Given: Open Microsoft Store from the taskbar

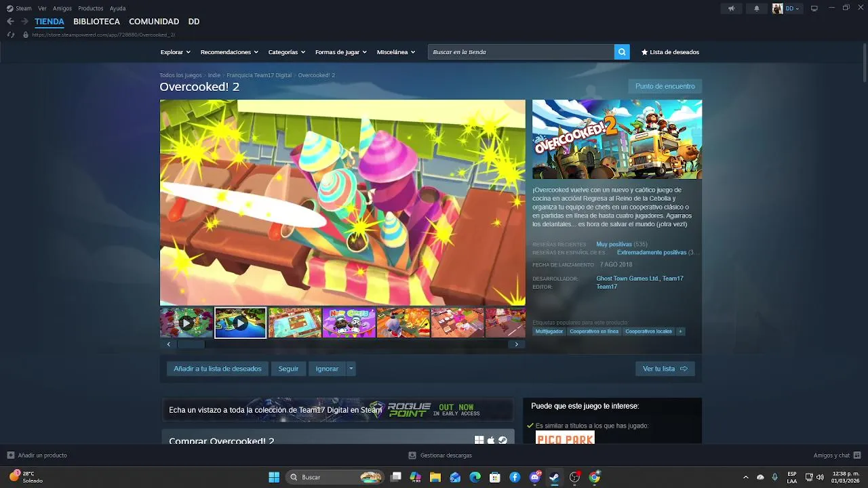Looking at the screenshot, I should 495,477.
